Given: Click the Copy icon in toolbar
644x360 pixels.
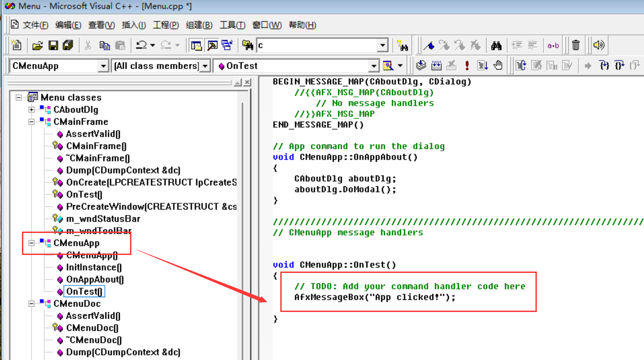Looking at the screenshot, I should [x=104, y=45].
